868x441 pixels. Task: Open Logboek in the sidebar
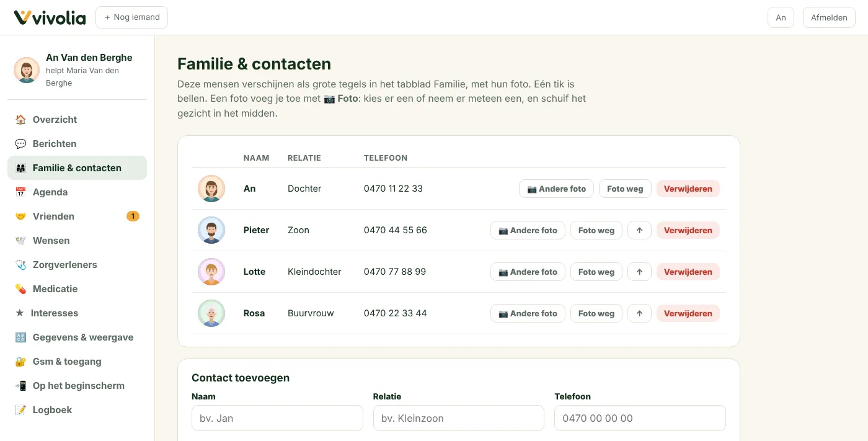[77, 410]
